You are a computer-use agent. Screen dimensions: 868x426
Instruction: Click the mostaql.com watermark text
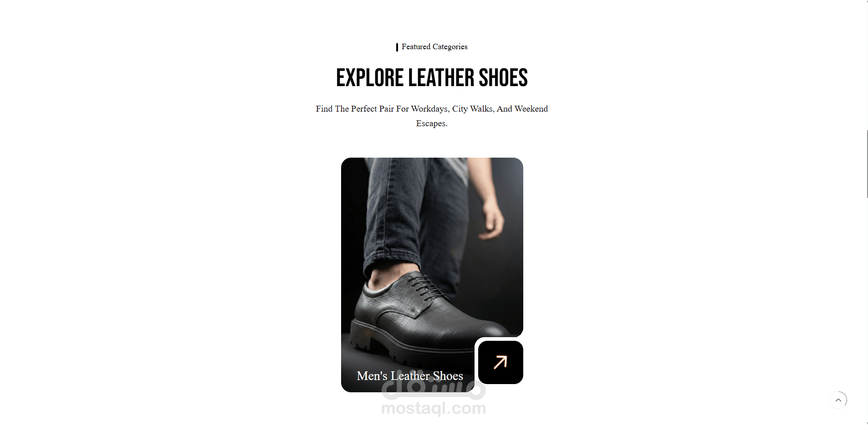[x=434, y=409]
